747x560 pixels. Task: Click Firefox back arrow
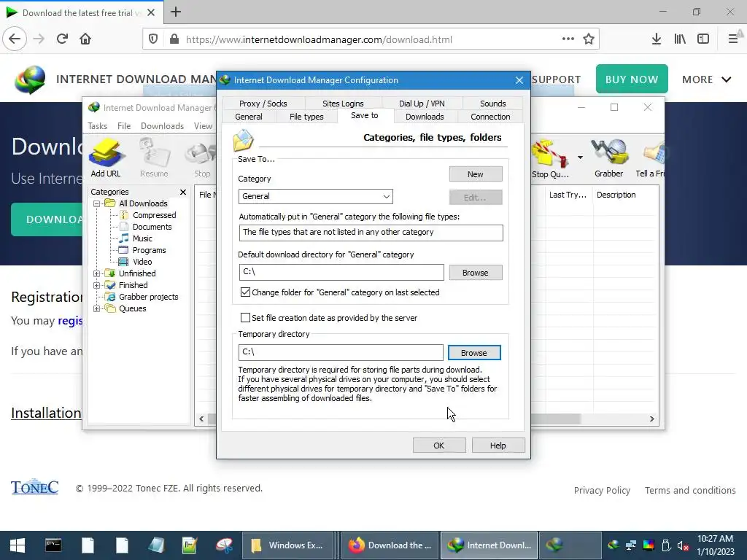15,39
